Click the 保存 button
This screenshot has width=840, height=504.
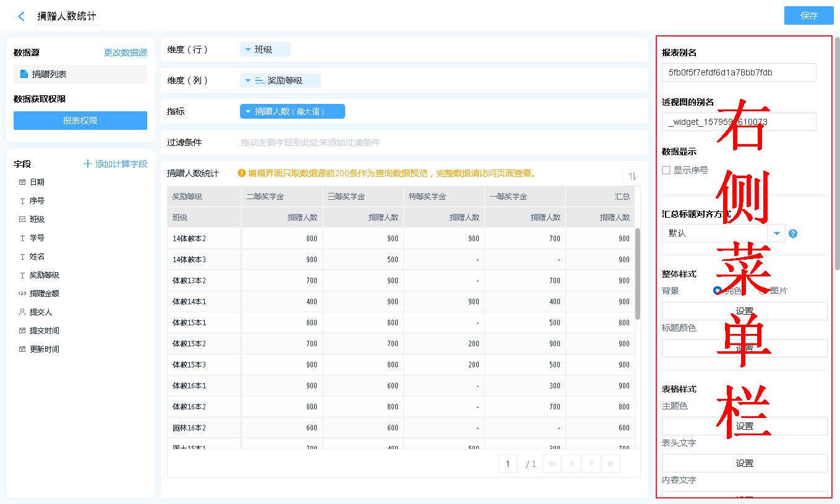(x=808, y=15)
